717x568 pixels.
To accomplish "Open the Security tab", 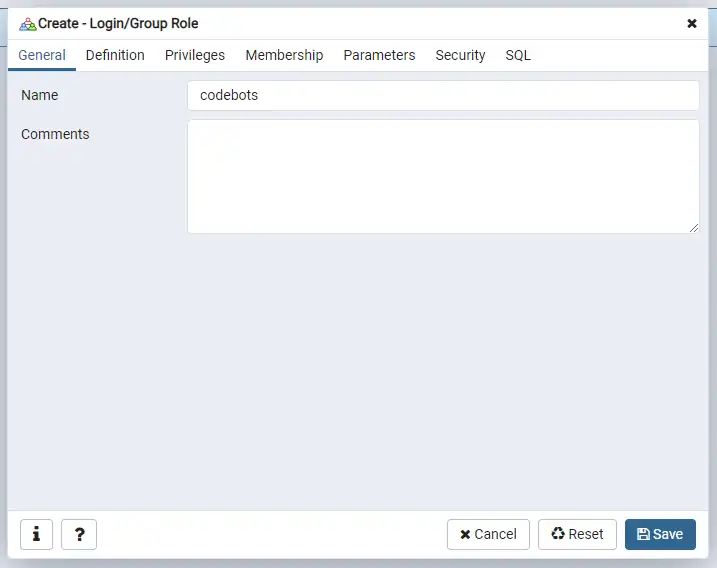I will tap(460, 55).
